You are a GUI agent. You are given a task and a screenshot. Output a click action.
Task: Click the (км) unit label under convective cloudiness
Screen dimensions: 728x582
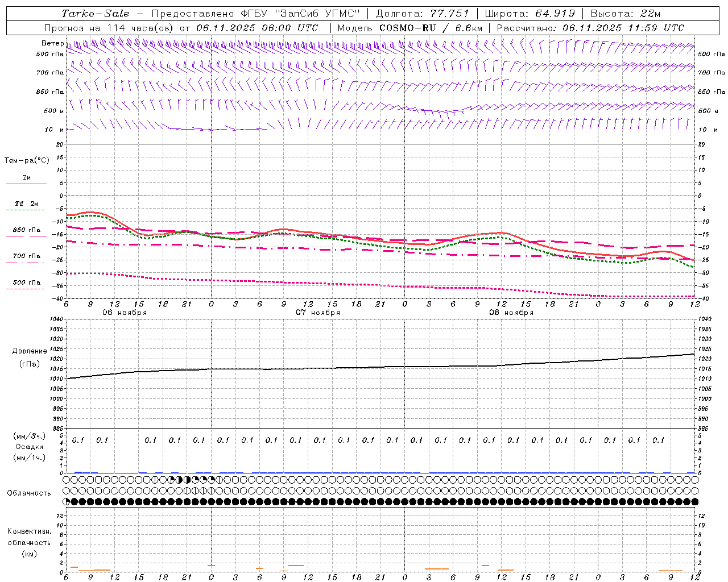(x=30, y=554)
